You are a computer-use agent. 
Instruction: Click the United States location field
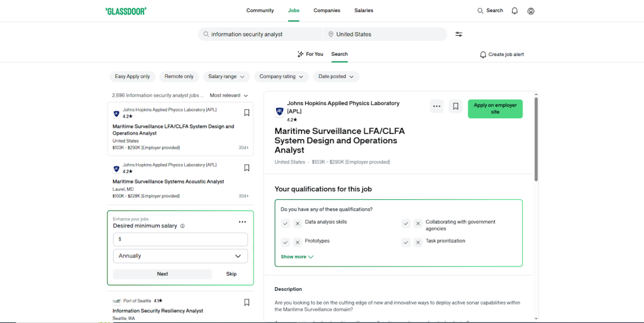385,34
